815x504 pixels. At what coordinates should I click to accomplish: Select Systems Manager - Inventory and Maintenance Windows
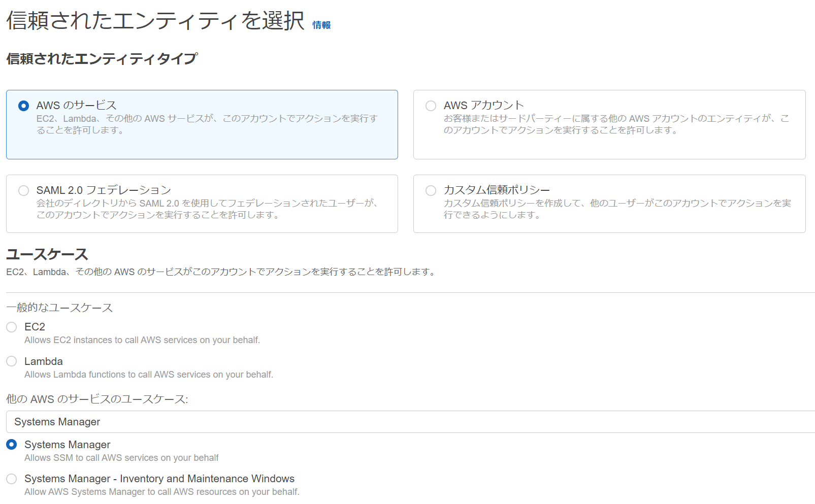(12, 479)
